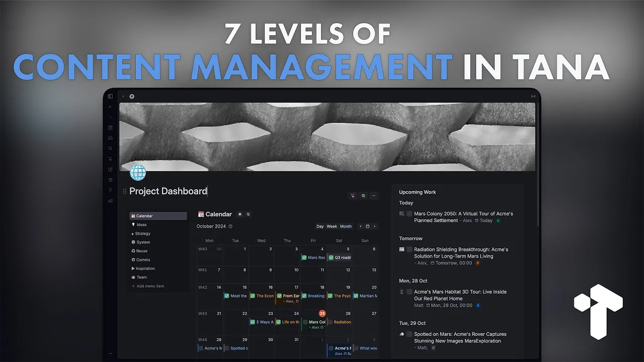Open 'The Econ' event on Oct 16

(x=262, y=296)
